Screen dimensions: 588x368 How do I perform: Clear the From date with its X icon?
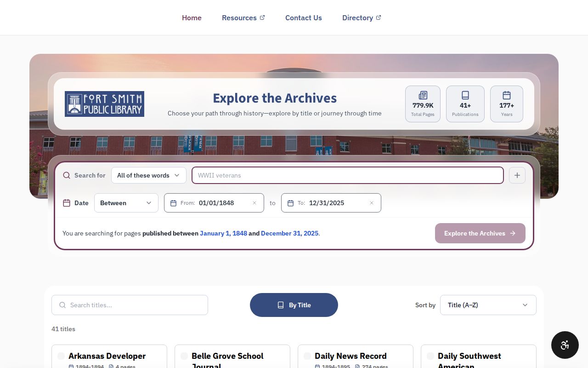coord(254,203)
